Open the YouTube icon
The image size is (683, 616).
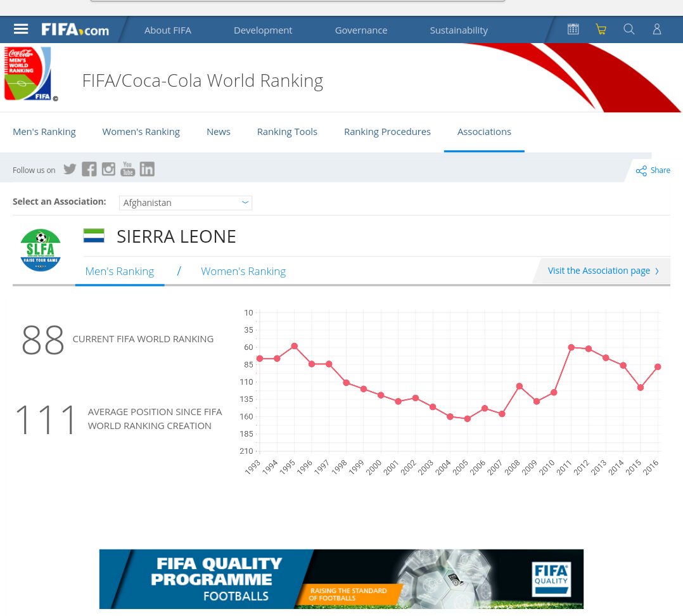(x=127, y=169)
